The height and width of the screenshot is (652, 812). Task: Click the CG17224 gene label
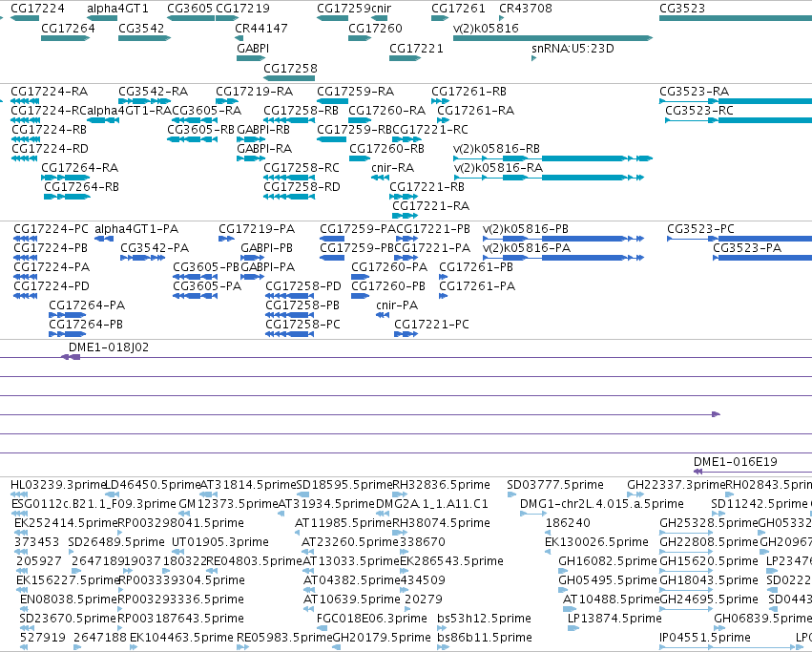pos(37,9)
